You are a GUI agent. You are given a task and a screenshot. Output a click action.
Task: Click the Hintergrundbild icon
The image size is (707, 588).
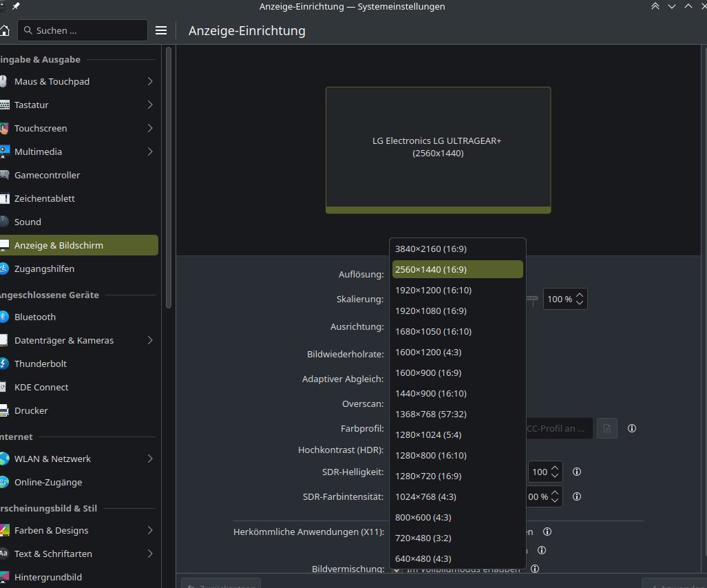[x=5, y=577]
